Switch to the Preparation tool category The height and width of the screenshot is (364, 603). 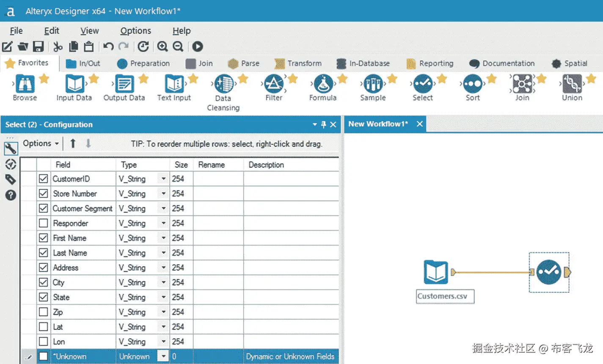click(143, 63)
